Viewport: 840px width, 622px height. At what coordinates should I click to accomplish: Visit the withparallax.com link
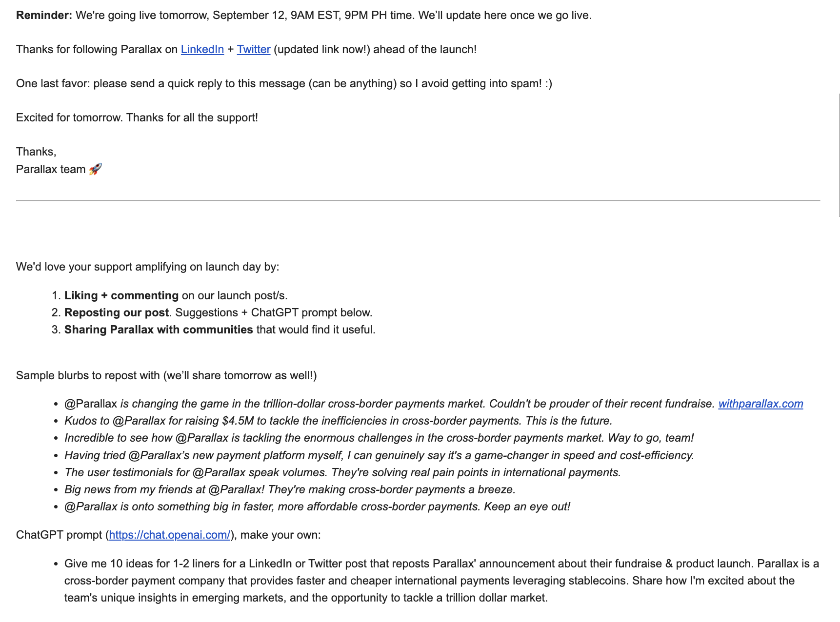760,404
